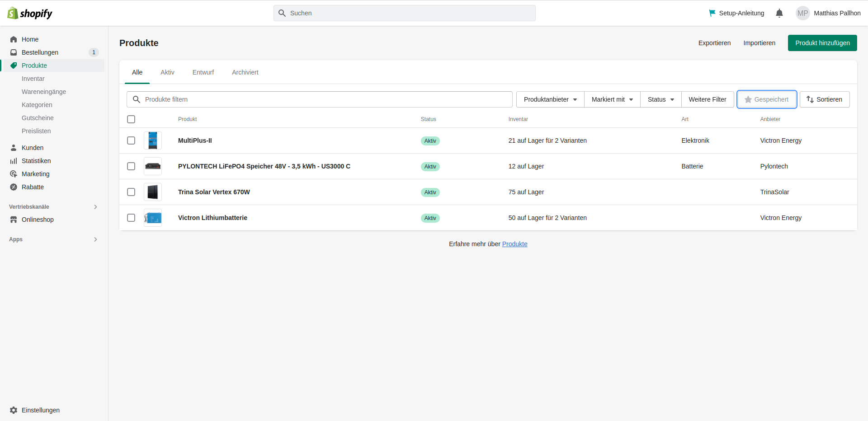Click the Produkte filtern input field
Viewport: 868px width, 421px height.
(x=320, y=99)
